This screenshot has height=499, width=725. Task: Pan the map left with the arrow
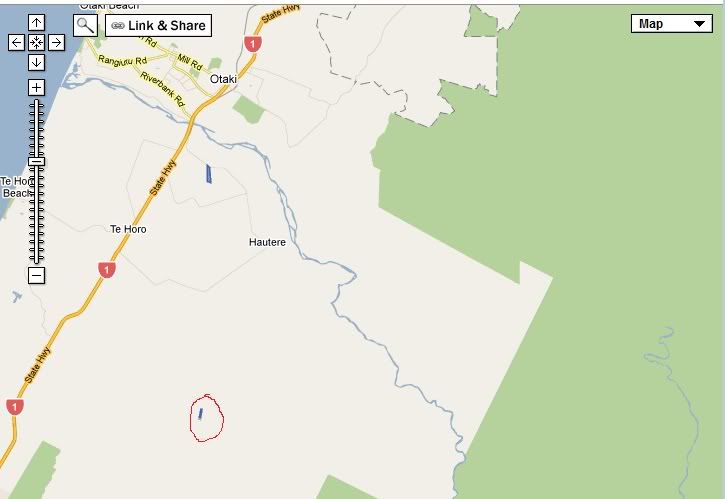(x=16, y=43)
